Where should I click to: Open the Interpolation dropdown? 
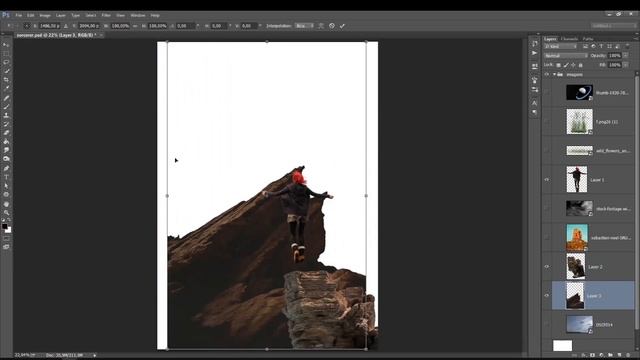click(304, 26)
